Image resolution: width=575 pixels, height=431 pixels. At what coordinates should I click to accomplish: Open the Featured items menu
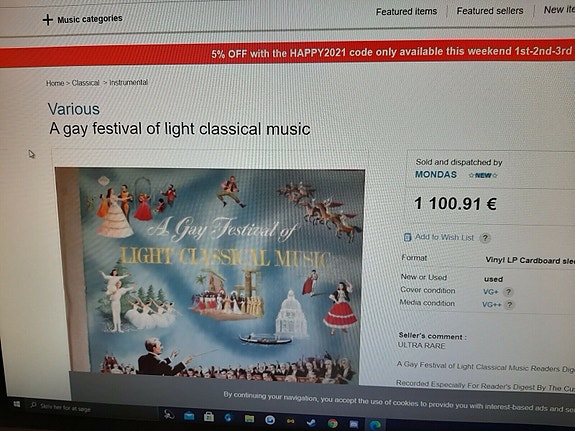coord(406,12)
